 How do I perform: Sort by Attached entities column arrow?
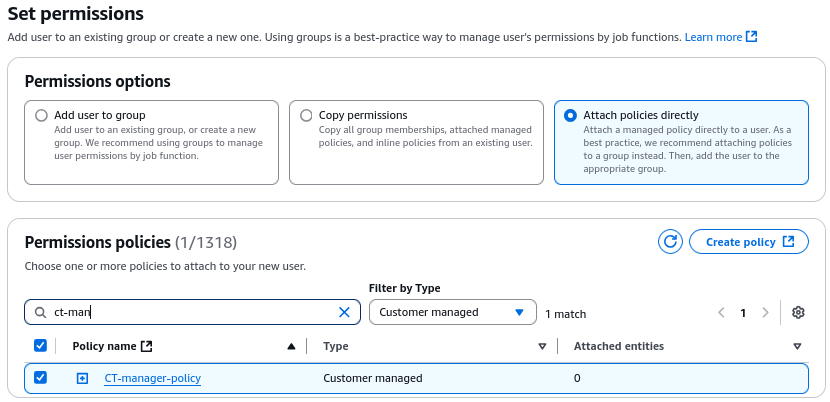[797, 346]
